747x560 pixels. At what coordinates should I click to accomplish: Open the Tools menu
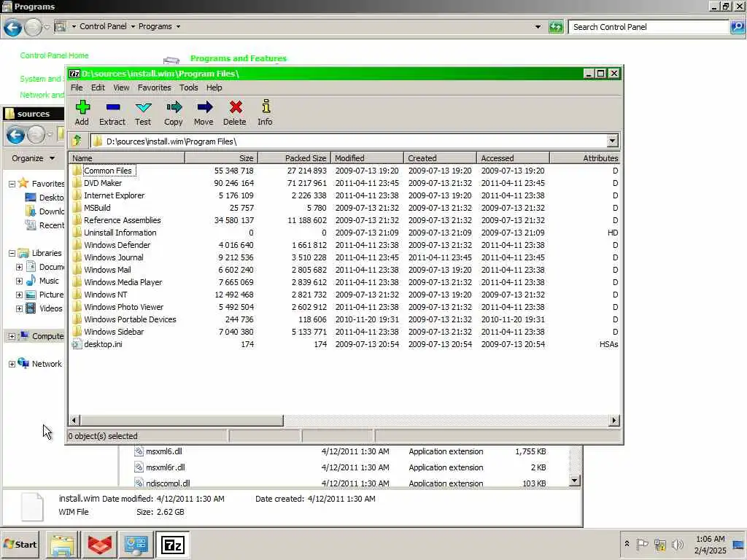(189, 87)
